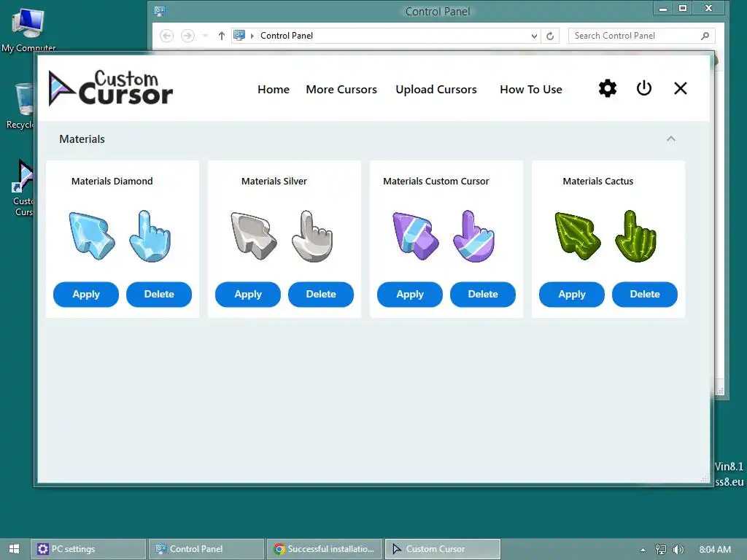Click the search magnifier in Control Panel
This screenshot has width=747, height=560.
click(705, 36)
